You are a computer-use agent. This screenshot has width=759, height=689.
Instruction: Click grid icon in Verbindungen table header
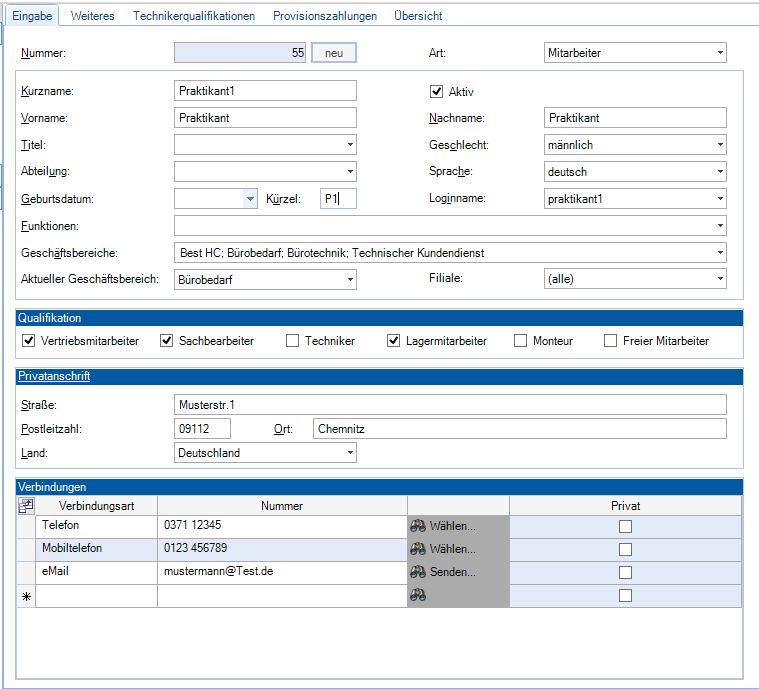tap(26, 506)
